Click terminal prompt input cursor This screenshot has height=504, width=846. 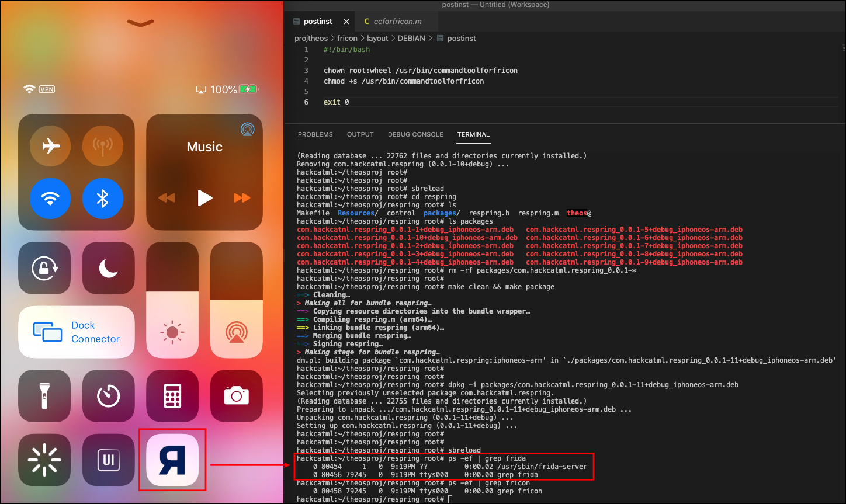[x=450, y=499]
